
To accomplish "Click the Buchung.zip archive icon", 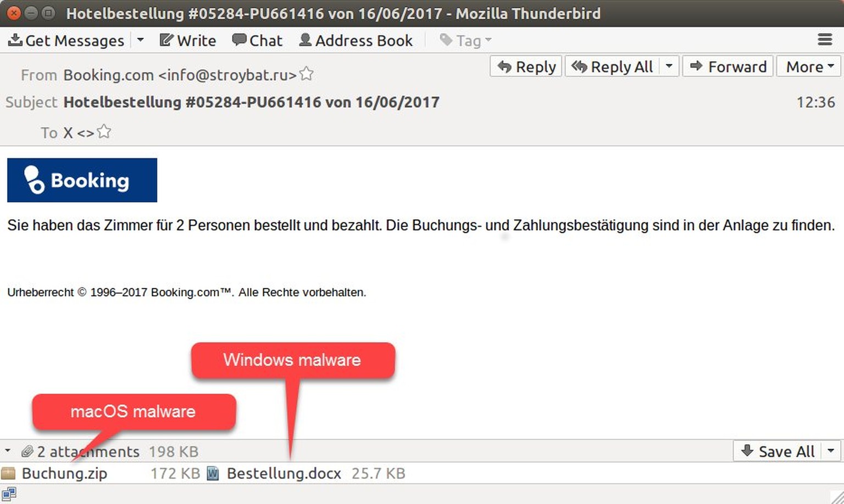I will (8, 473).
